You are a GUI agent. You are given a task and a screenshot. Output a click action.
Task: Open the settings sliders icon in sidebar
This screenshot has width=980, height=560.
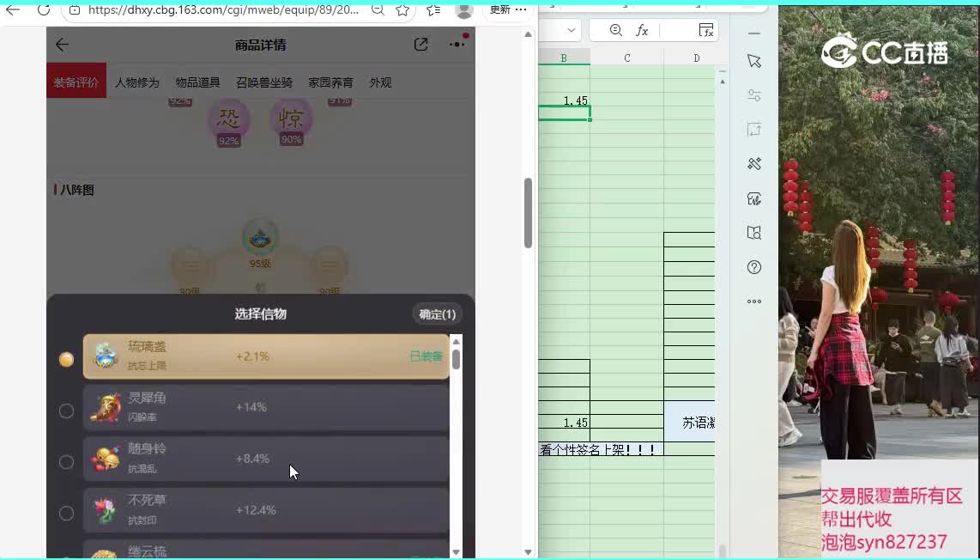(754, 95)
